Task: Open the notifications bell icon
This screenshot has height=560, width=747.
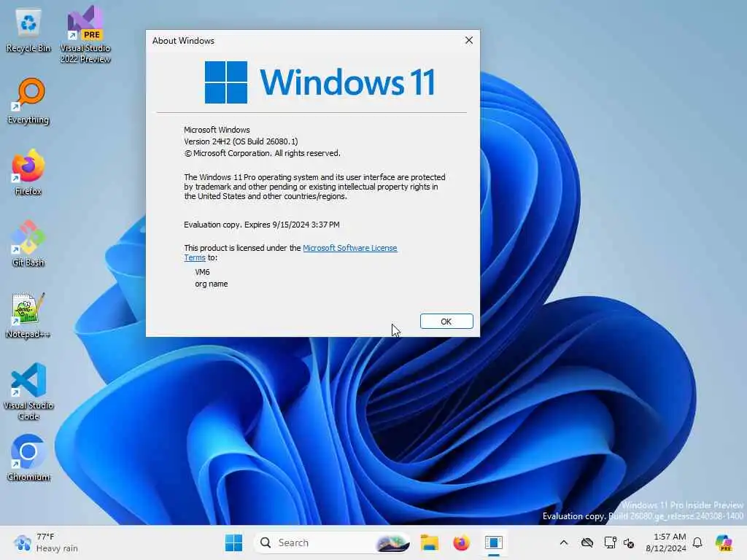Action: [697, 542]
